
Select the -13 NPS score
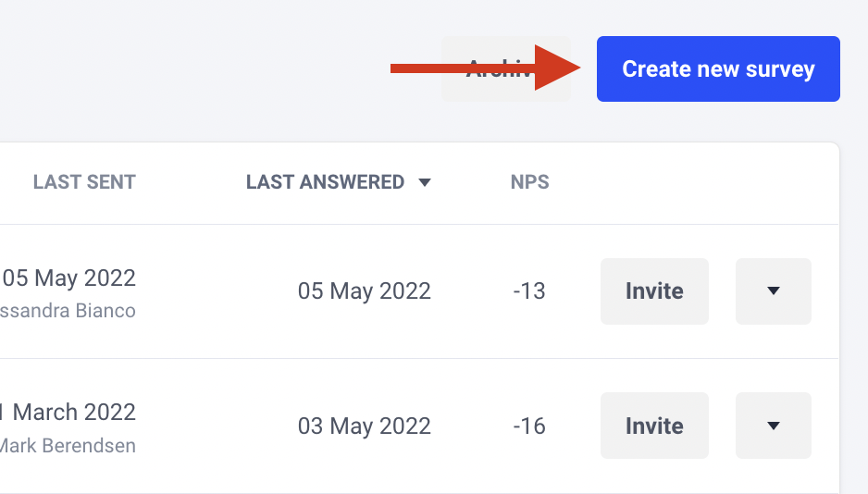point(529,291)
